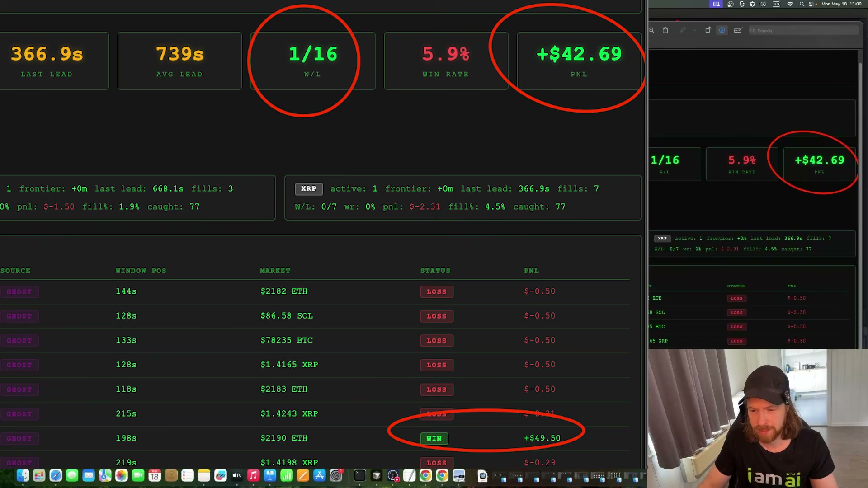Click the PNL column header in dashboard table
Screen dimensions: 868x488
532,271
